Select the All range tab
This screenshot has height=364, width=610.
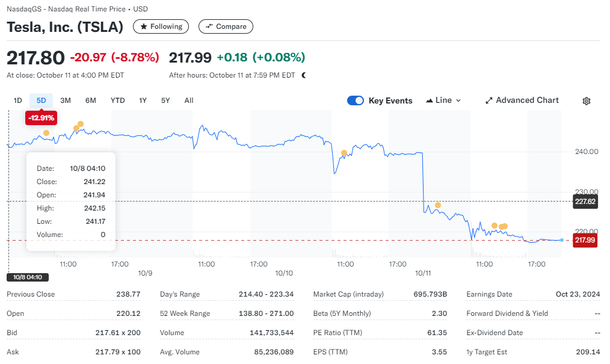point(189,100)
